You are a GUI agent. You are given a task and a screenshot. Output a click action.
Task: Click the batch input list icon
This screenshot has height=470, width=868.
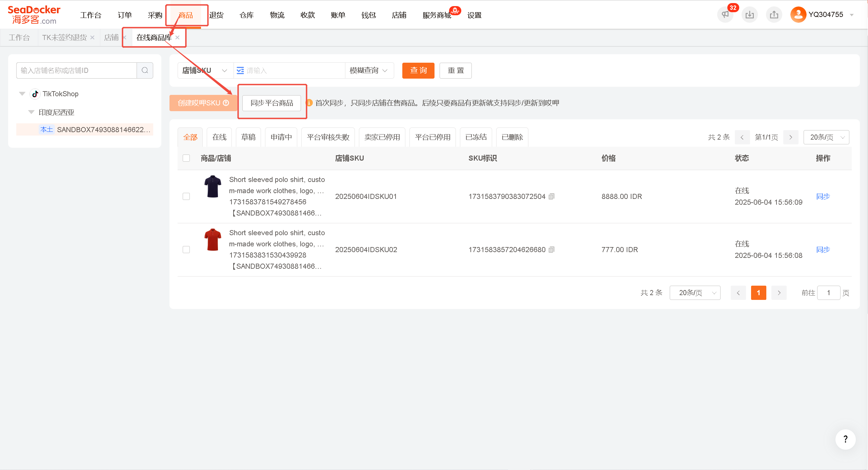[x=240, y=70]
